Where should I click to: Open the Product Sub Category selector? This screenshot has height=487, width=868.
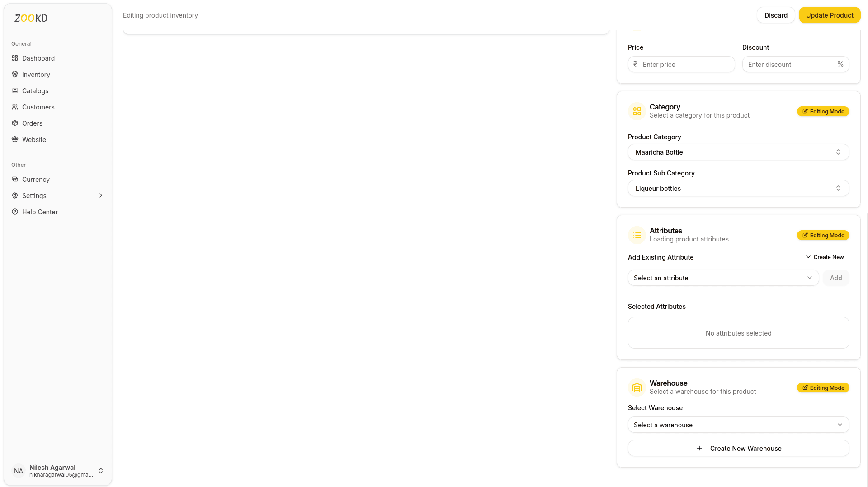click(738, 188)
